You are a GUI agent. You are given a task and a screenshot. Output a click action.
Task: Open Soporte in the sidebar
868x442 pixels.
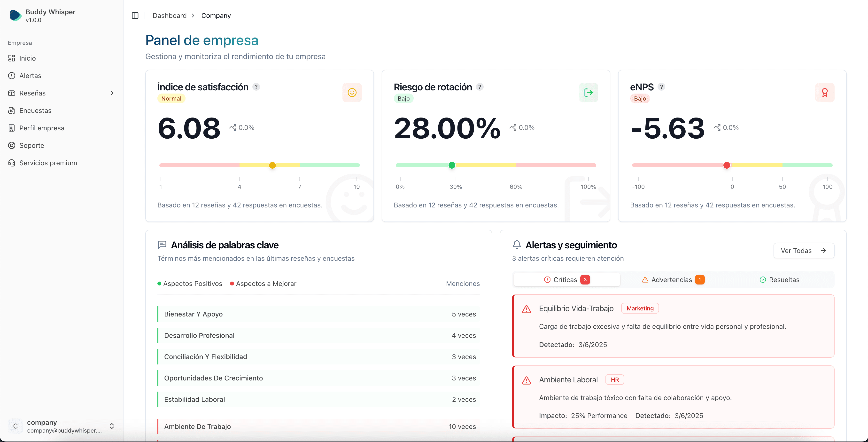coord(62,145)
